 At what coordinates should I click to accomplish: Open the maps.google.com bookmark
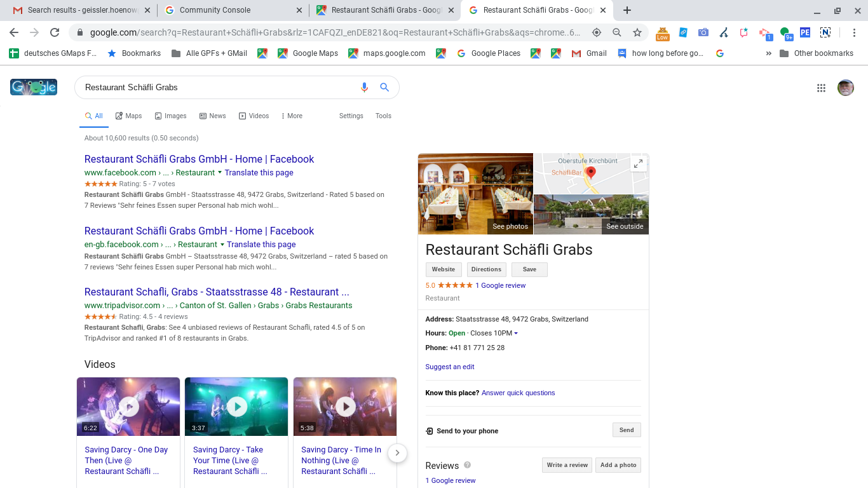387,53
